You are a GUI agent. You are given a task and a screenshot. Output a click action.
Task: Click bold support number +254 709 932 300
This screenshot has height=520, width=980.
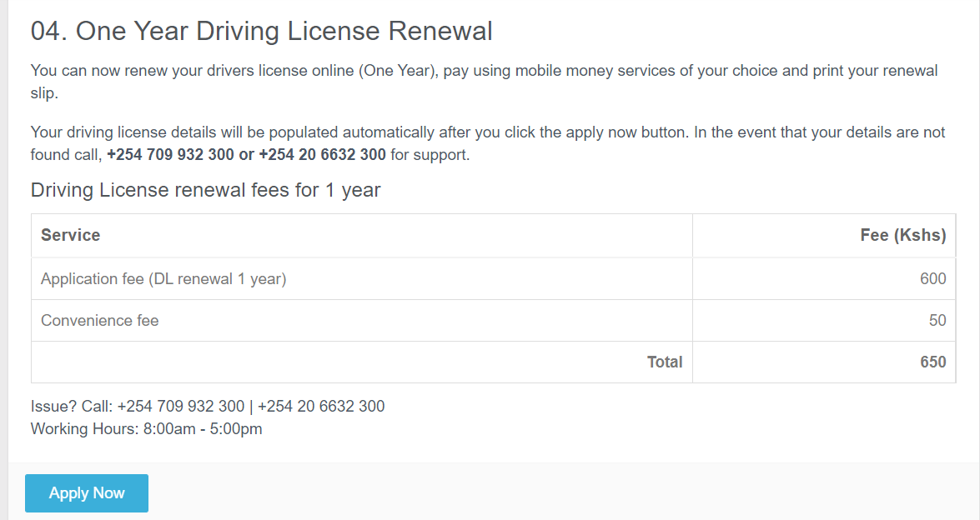coord(171,155)
